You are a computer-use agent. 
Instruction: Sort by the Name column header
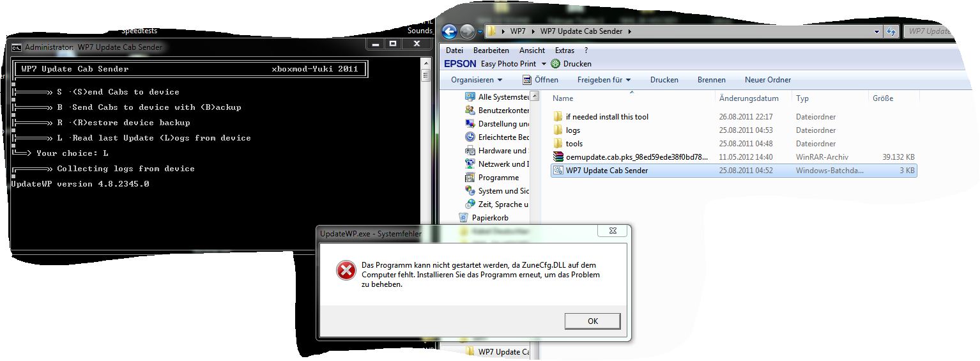point(631,98)
